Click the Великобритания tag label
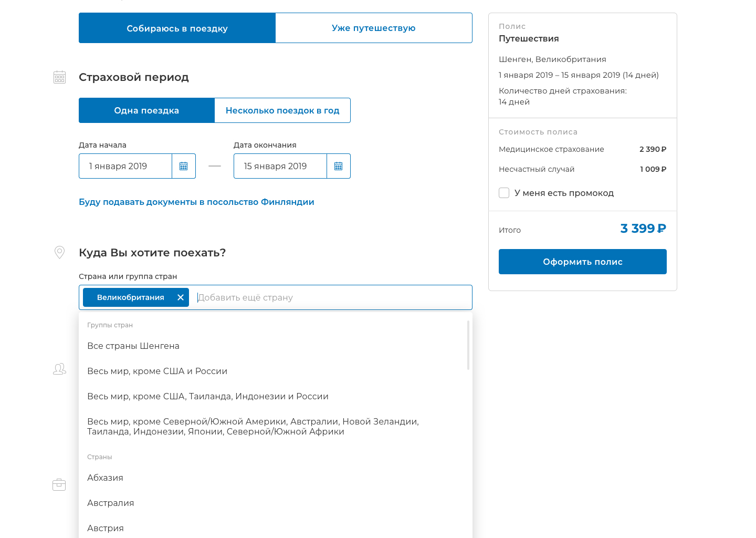Image resolution: width=756 pixels, height=538 pixels. [x=130, y=297]
